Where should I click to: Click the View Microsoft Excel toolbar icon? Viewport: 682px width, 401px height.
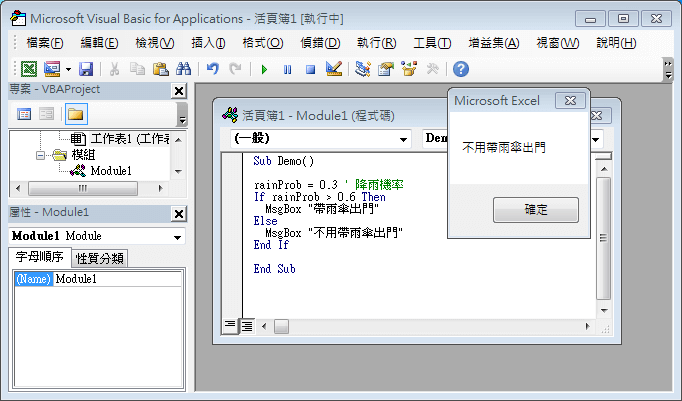(x=29, y=69)
